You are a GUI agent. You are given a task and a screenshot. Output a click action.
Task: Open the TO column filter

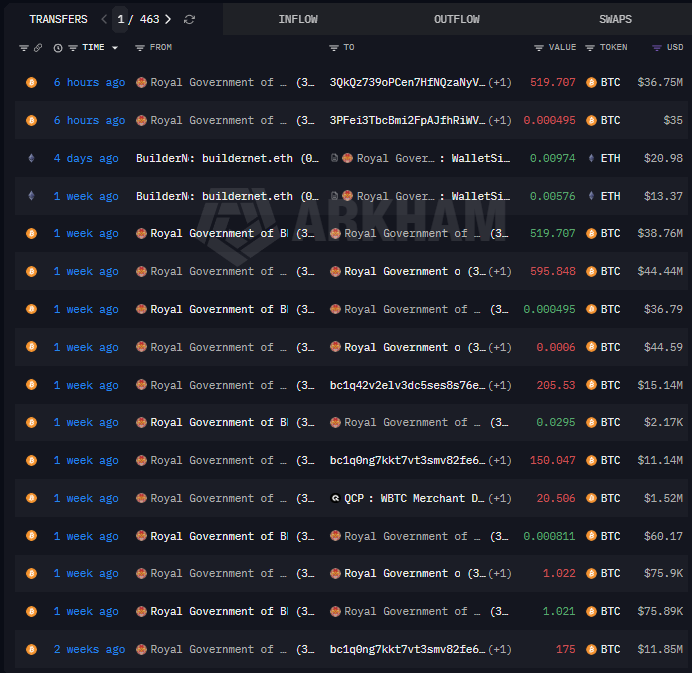click(334, 48)
